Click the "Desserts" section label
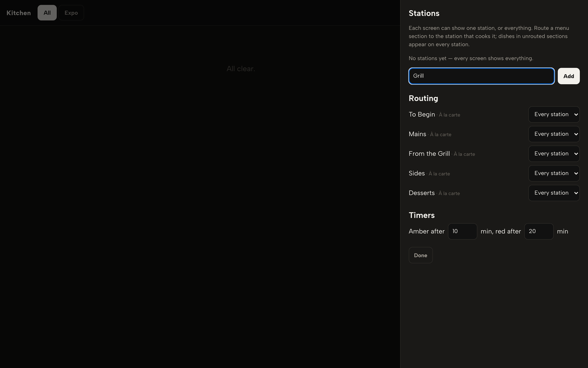This screenshot has height=368, width=588. coord(421,193)
